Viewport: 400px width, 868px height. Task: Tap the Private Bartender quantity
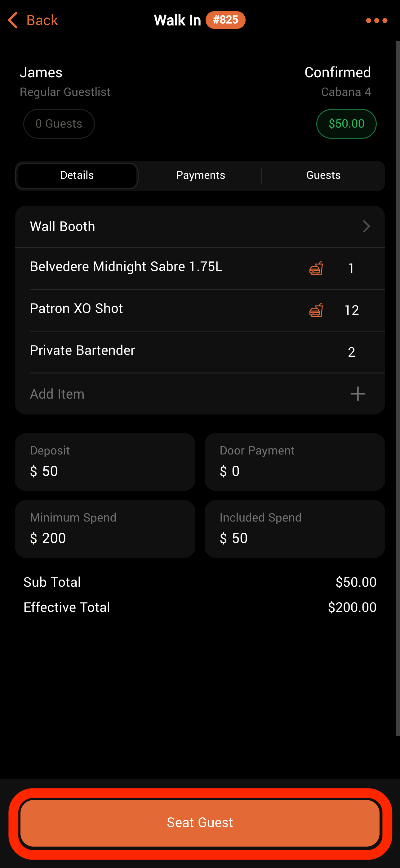pos(351,352)
